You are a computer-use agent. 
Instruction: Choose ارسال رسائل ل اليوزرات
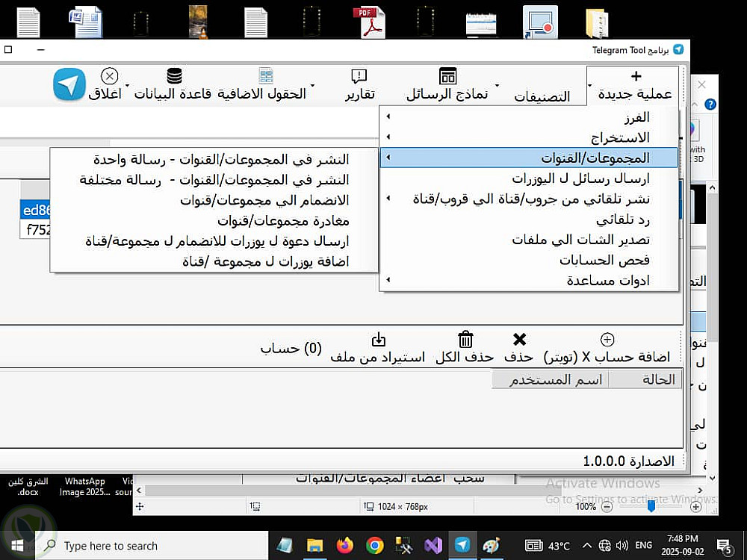(x=529, y=178)
